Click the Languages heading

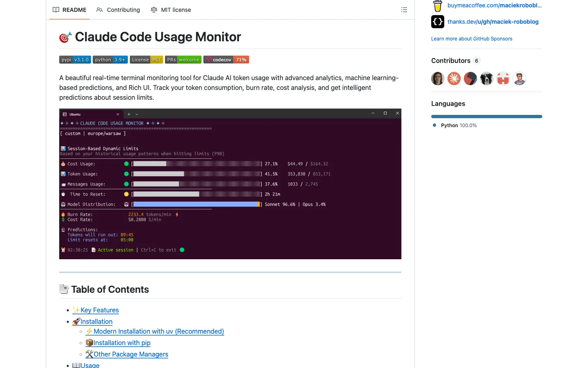[x=448, y=103]
